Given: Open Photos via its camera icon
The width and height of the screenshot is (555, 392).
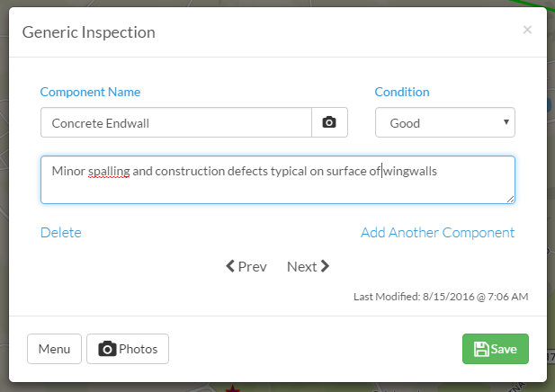Looking at the screenshot, I should click(x=107, y=349).
